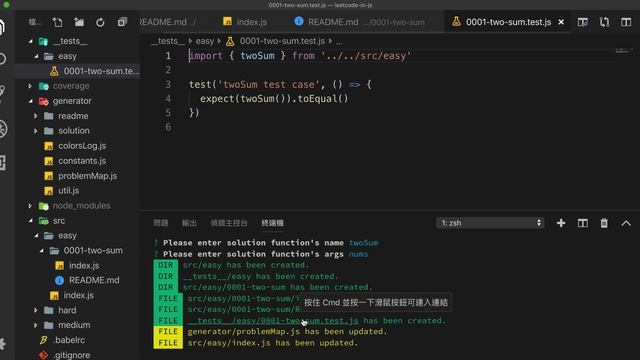Open the Problems panel tab (問題)

tap(161, 223)
